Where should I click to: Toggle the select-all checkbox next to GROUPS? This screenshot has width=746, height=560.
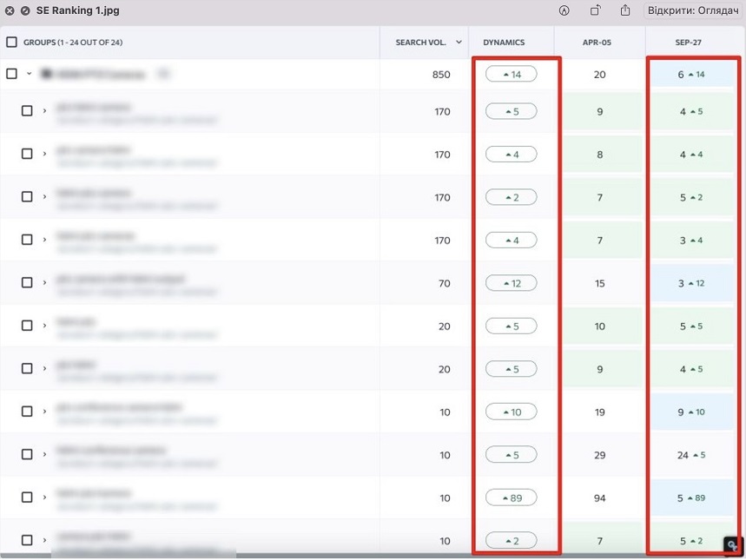(x=11, y=41)
